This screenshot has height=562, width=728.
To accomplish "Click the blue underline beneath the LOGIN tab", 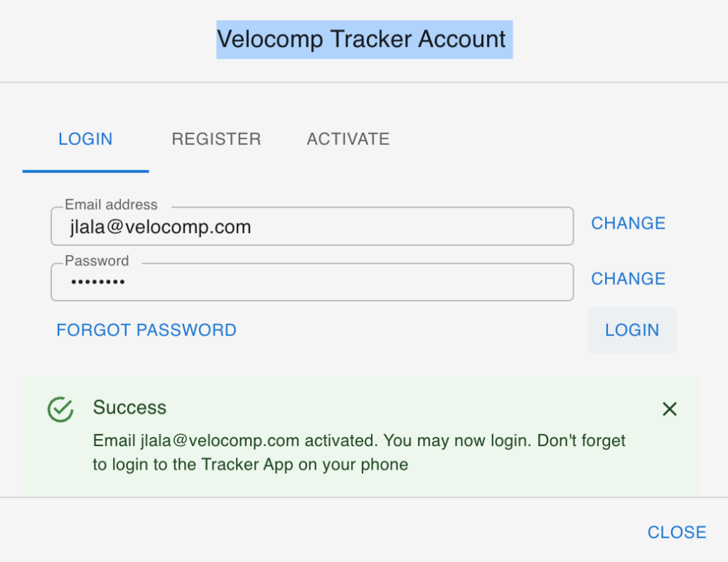I will pos(85,171).
